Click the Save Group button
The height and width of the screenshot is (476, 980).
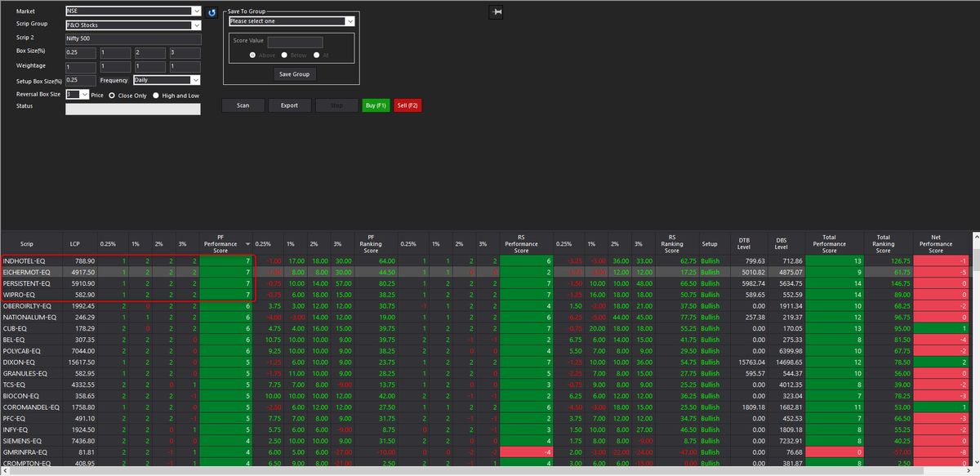tap(295, 73)
